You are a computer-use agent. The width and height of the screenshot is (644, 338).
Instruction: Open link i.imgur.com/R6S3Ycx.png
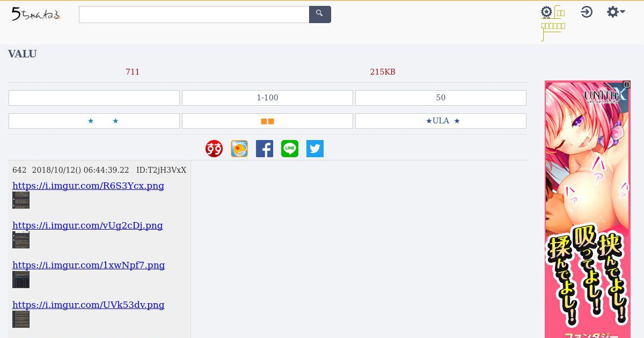click(x=88, y=186)
